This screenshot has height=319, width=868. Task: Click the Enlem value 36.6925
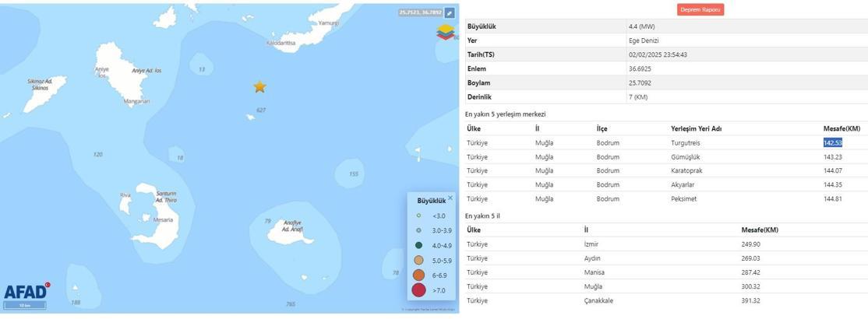point(640,69)
